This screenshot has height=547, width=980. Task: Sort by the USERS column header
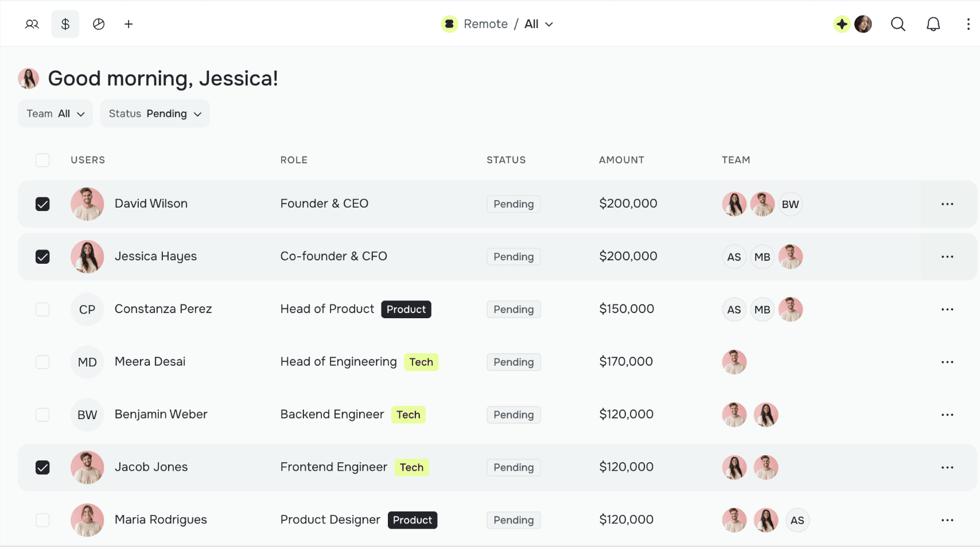pos(88,160)
